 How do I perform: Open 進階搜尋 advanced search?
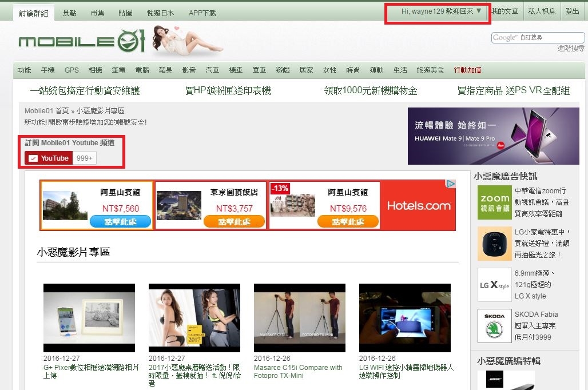pos(571,49)
